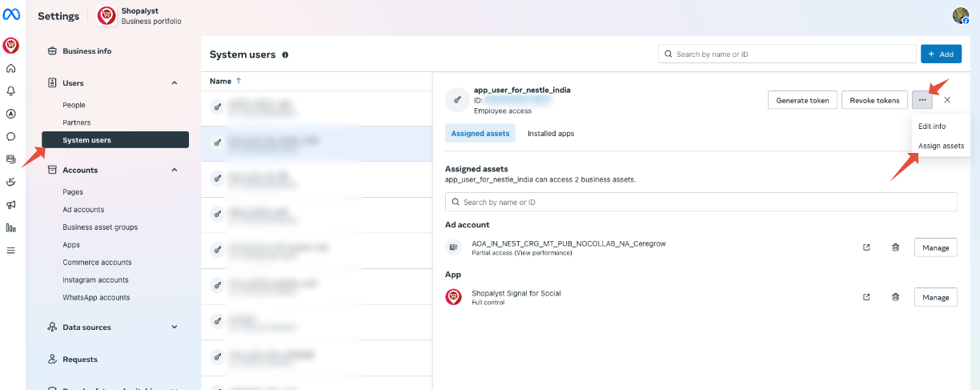Collapse the Users section
Screen dimensions: 980x390
pos(175,83)
